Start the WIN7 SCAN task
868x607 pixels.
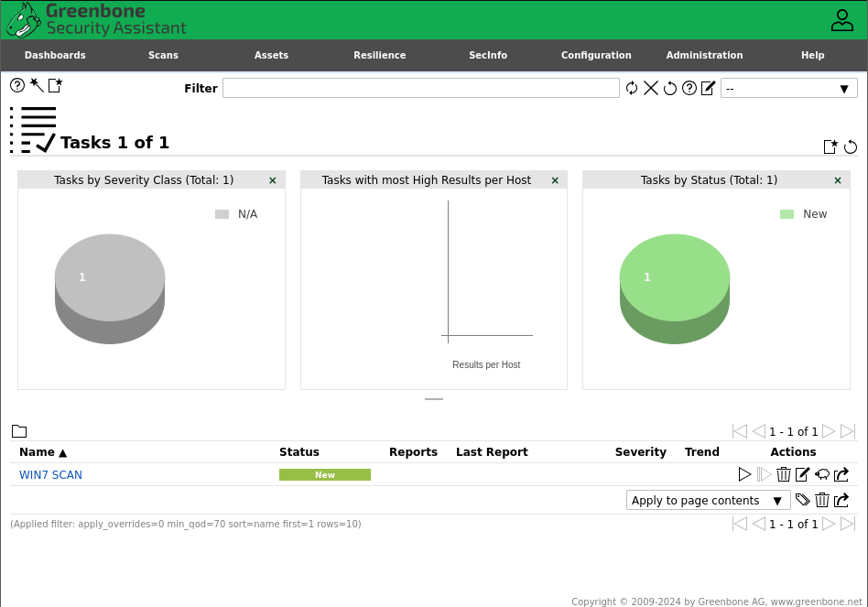tap(744, 474)
